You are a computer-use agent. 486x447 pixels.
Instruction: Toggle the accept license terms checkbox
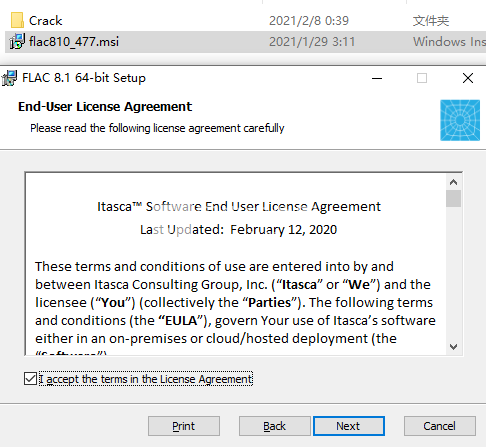coord(30,379)
